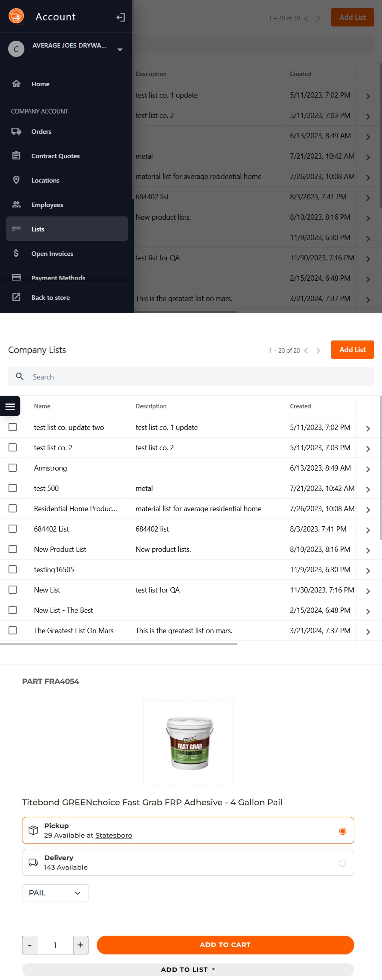
Task: Open 'test list co. update two' row chevron
Action: pyautogui.click(x=368, y=428)
